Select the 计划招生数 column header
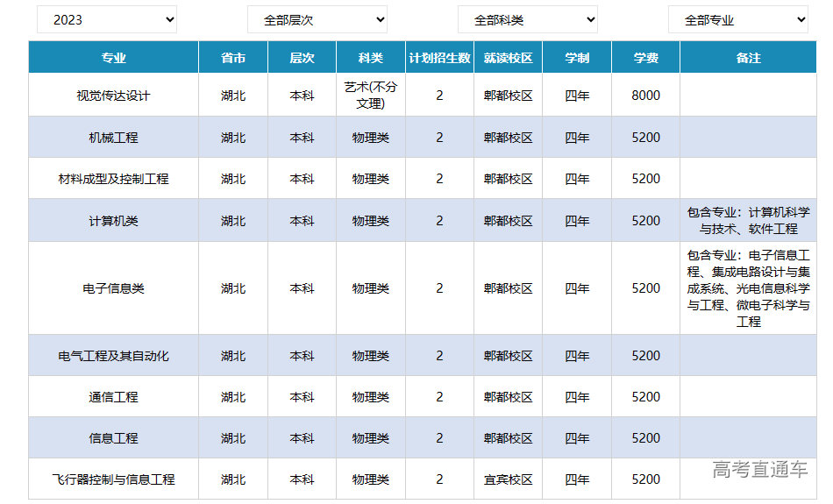This screenshot has height=504, width=833. click(439, 58)
